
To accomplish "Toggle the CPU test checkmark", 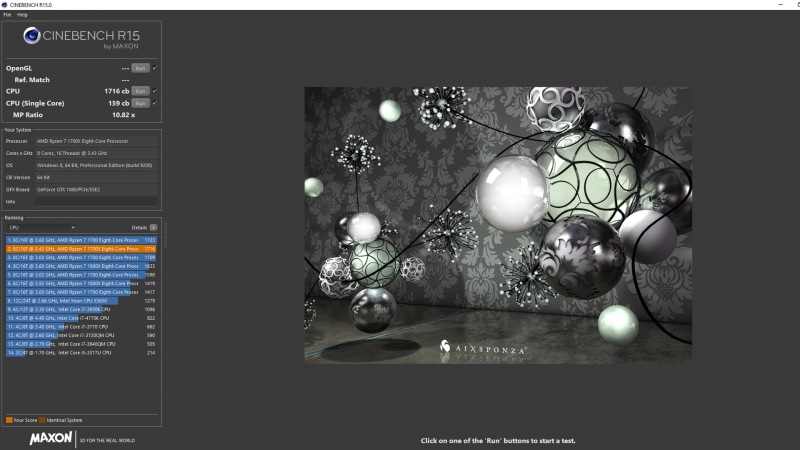I will coord(155,91).
